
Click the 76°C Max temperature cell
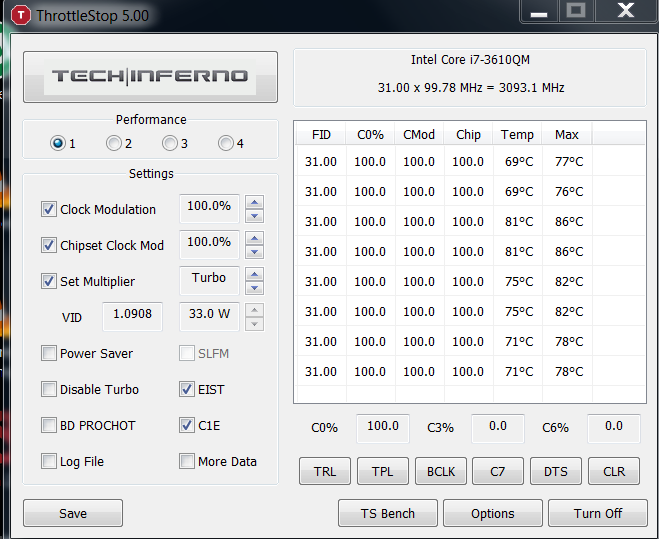coord(569,192)
